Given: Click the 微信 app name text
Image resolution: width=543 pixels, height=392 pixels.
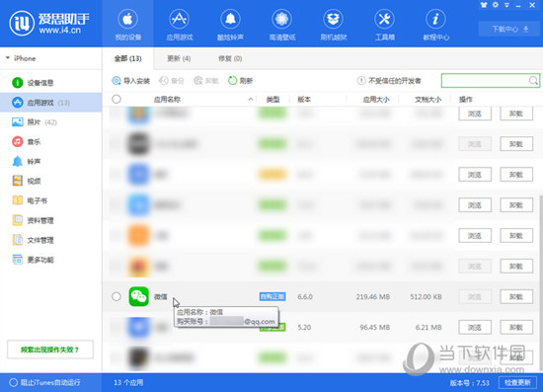Looking at the screenshot, I should pos(160,297).
